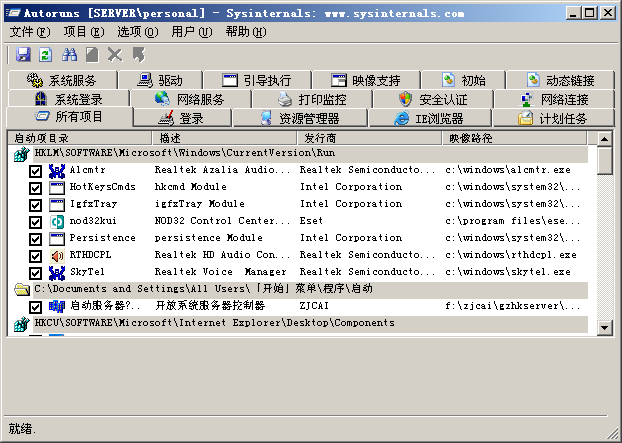Uncheck the 自动服务器 startup entry
This screenshot has height=443, width=622.
[35, 307]
